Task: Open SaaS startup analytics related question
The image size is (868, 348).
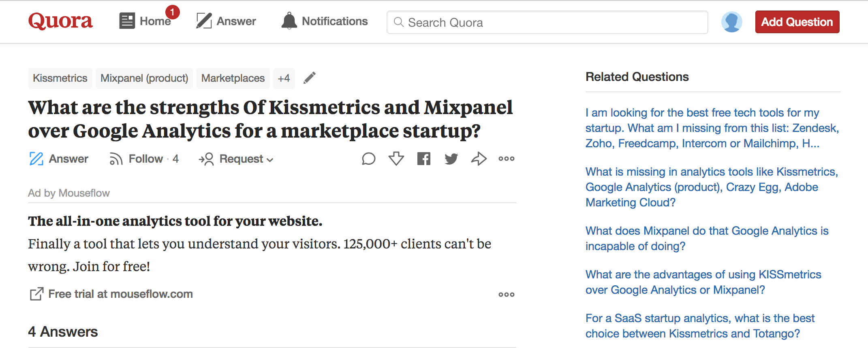Action: (x=700, y=326)
